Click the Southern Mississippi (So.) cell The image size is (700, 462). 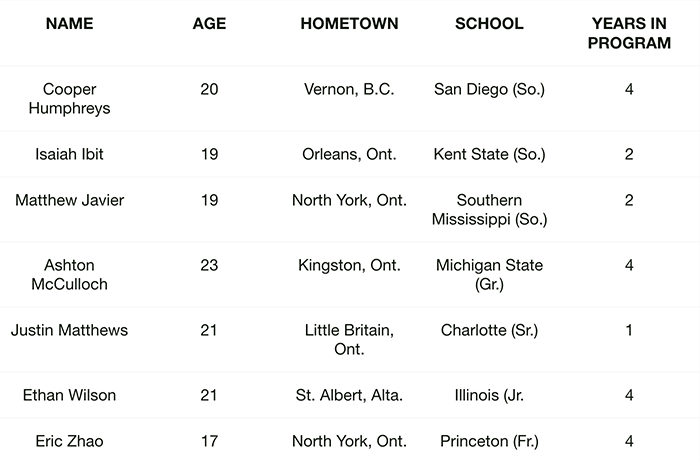[489, 210]
